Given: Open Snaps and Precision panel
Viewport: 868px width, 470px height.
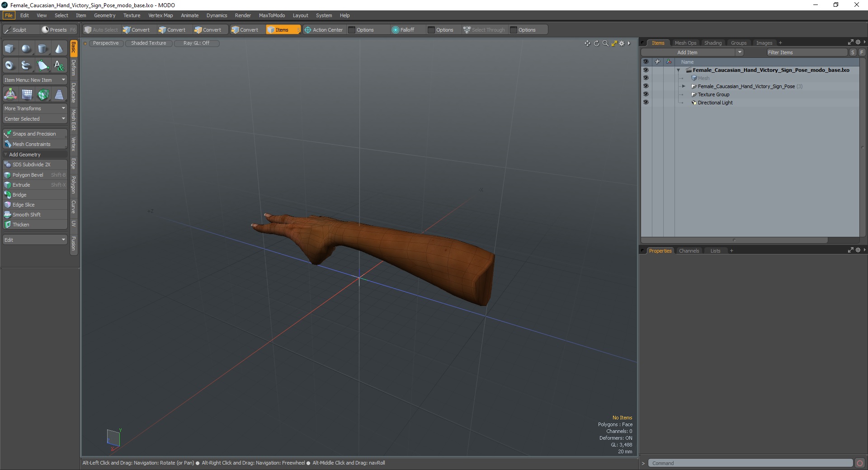Looking at the screenshot, I should [x=35, y=134].
